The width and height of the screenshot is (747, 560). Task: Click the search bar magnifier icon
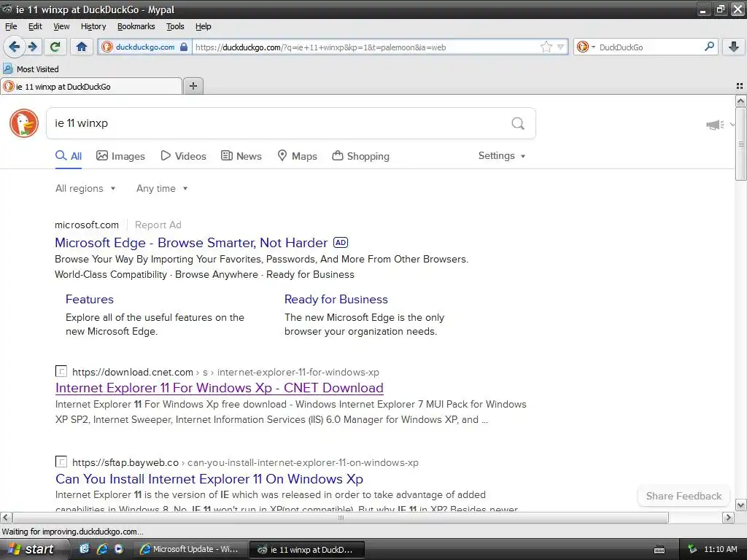[709, 46]
